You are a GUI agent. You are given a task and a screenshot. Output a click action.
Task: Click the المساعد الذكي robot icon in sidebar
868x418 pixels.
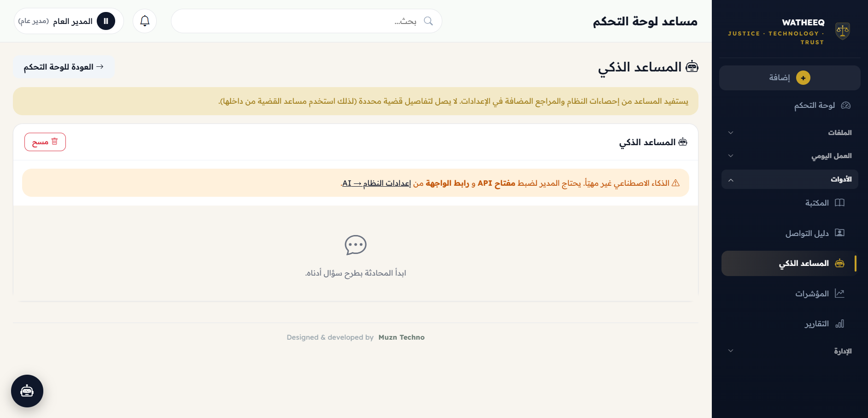839,263
